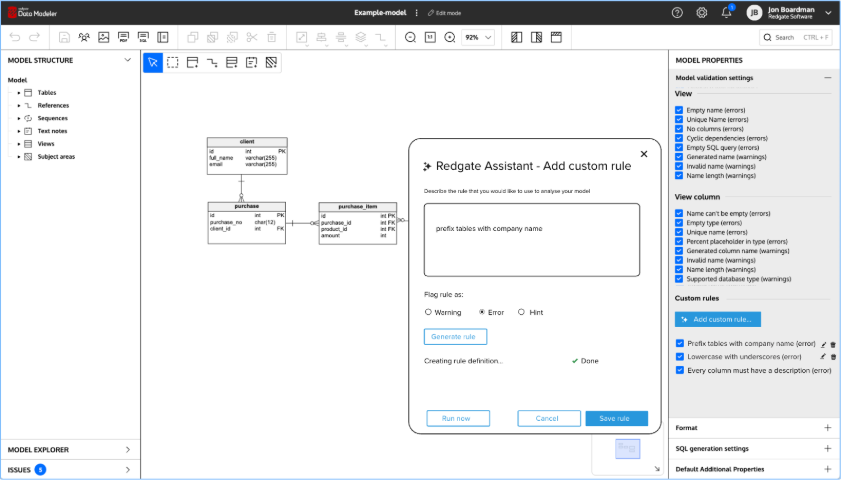Click the zoom out magnifier icon
The width and height of the screenshot is (841, 480).
410,37
